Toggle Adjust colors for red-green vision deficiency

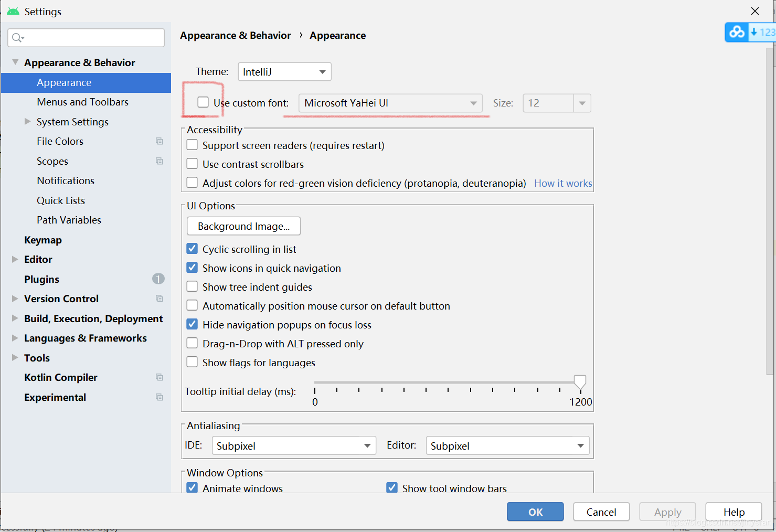point(193,183)
